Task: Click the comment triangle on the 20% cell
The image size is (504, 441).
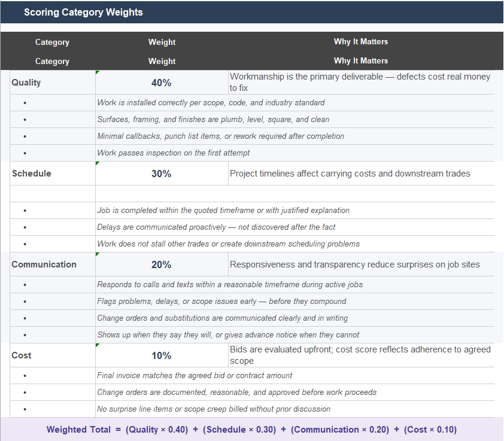Action: tap(98, 254)
